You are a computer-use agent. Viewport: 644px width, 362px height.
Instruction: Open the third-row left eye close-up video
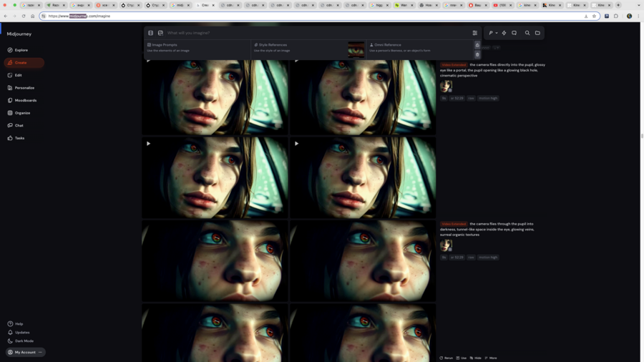tap(215, 260)
